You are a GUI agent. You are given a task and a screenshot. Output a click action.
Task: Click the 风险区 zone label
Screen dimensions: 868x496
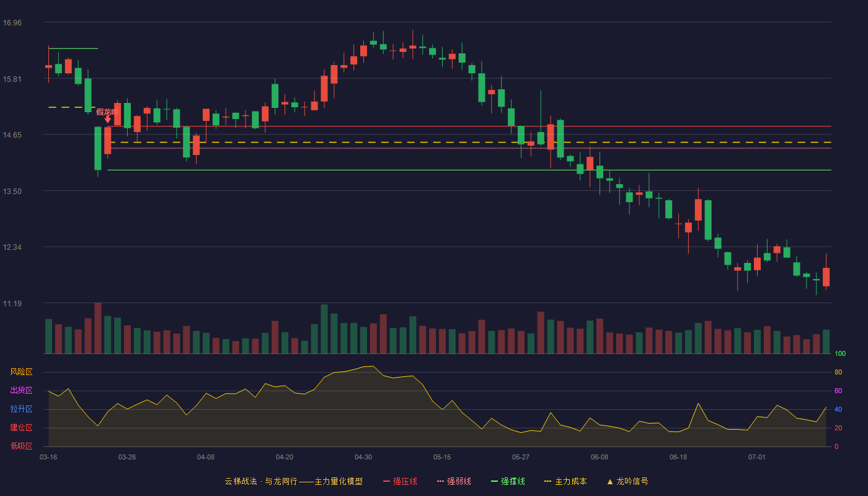coord(21,372)
